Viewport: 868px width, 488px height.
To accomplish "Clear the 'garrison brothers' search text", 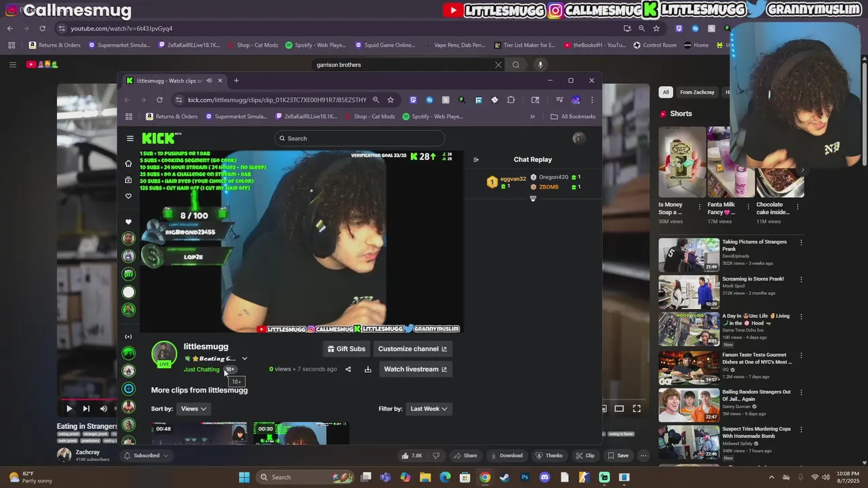I will [498, 65].
